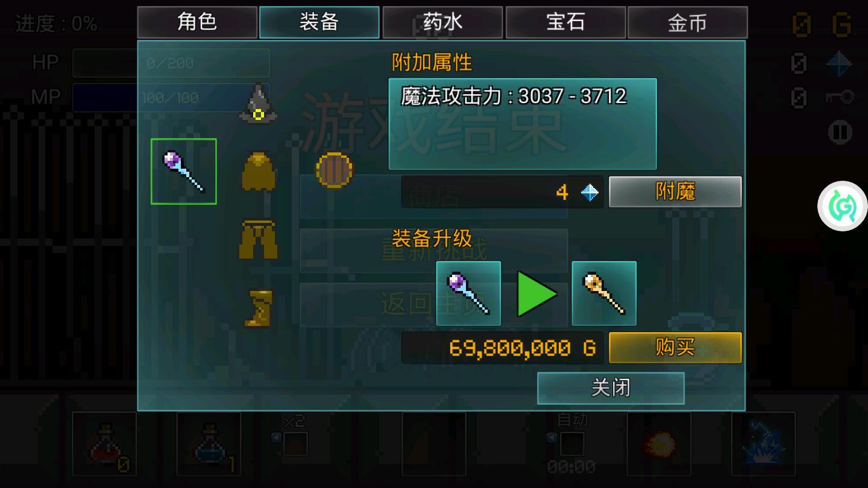Screen dimensions: 868x488
Task: Click the 关闭 button
Action: (611, 388)
